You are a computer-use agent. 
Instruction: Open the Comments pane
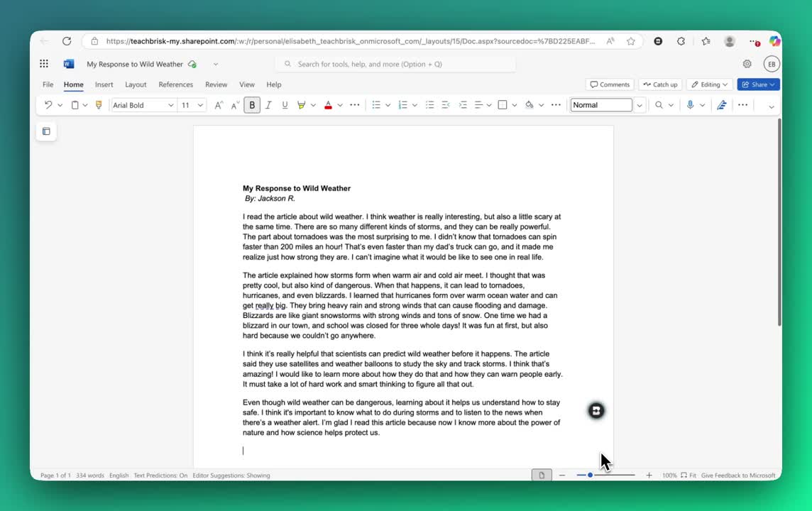point(610,84)
